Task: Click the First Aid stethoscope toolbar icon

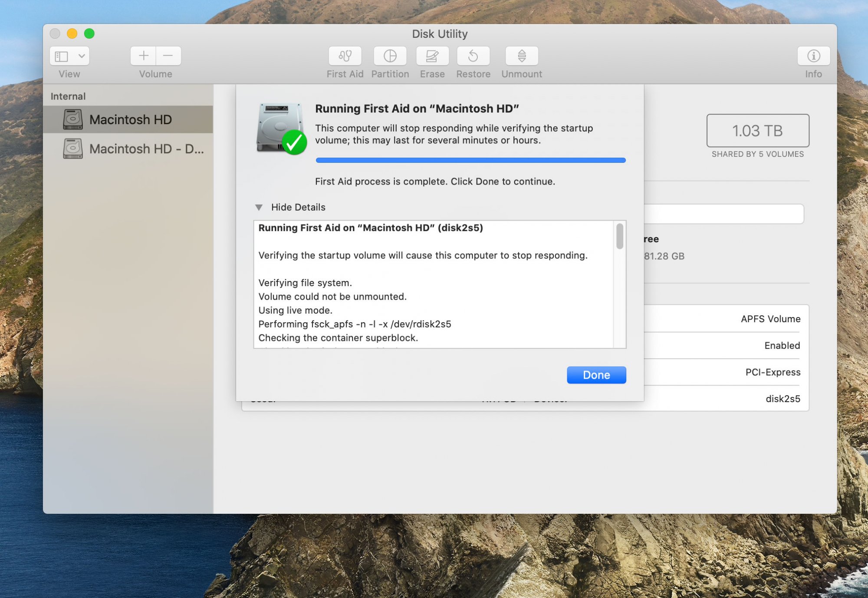Action: point(345,56)
